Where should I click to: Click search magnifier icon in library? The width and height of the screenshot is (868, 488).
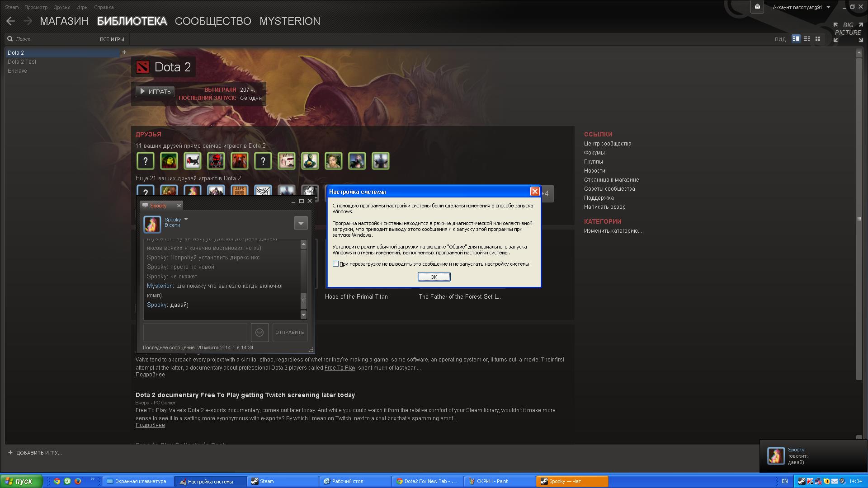point(10,39)
